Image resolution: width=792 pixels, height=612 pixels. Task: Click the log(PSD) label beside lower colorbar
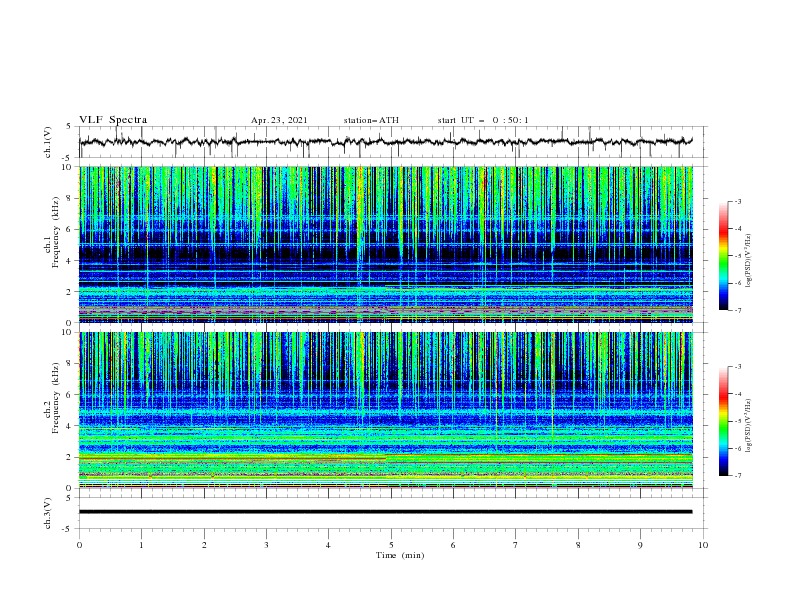pyautogui.click(x=748, y=425)
